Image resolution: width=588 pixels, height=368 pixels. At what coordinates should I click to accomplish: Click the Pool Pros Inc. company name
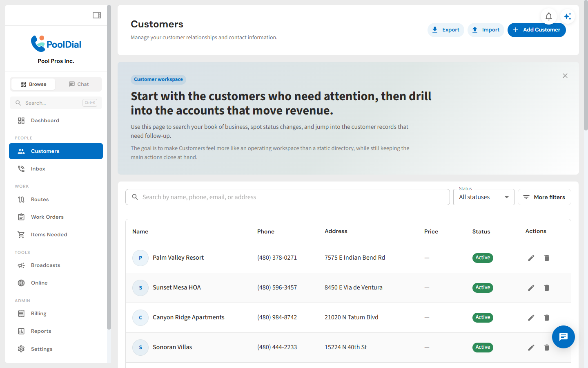click(x=56, y=61)
